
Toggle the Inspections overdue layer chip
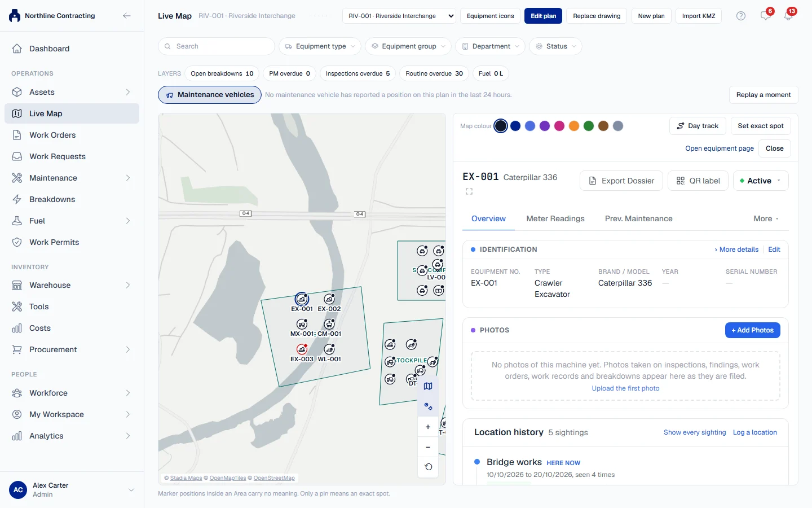click(x=358, y=73)
